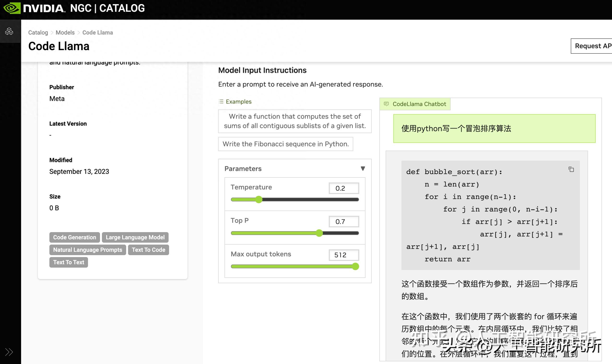Copy the bubble_sort code snippet
The width and height of the screenshot is (612, 364).
[x=571, y=169]
